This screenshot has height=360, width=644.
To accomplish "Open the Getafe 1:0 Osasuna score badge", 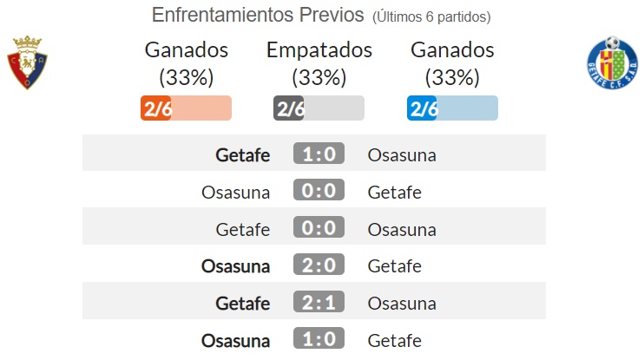I will [319, 154].
